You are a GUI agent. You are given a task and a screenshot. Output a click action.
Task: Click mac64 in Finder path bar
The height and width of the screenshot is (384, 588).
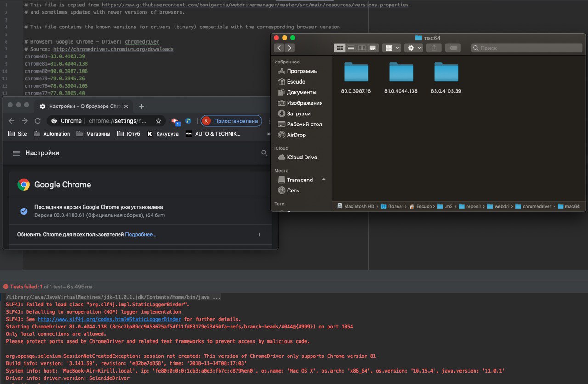pos(569,206)
